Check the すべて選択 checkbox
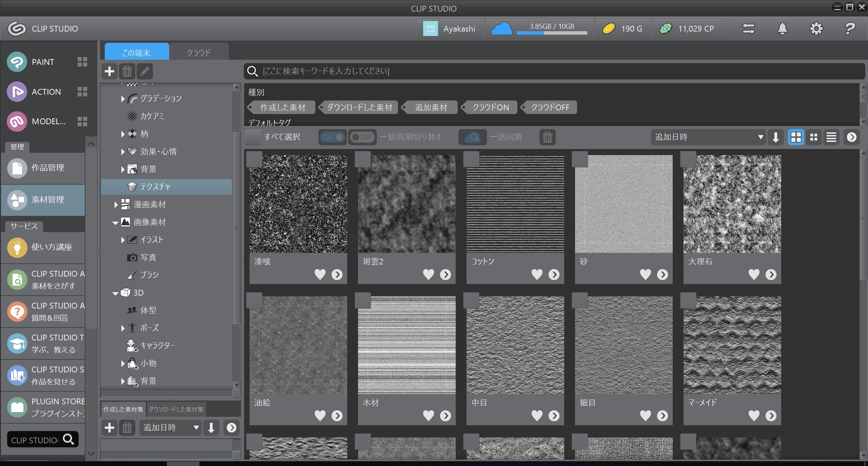868x466 pixels. [253, 137]
